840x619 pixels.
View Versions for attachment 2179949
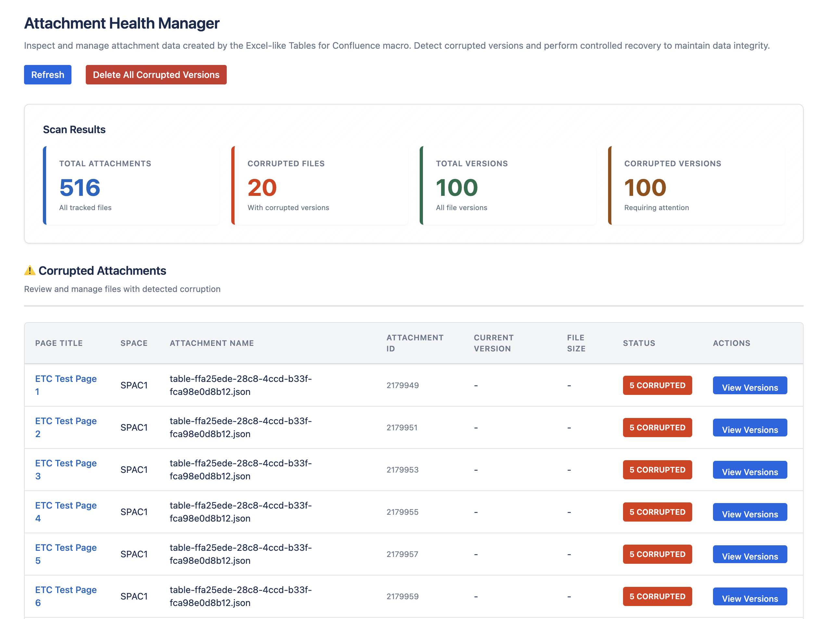[749, 385]
